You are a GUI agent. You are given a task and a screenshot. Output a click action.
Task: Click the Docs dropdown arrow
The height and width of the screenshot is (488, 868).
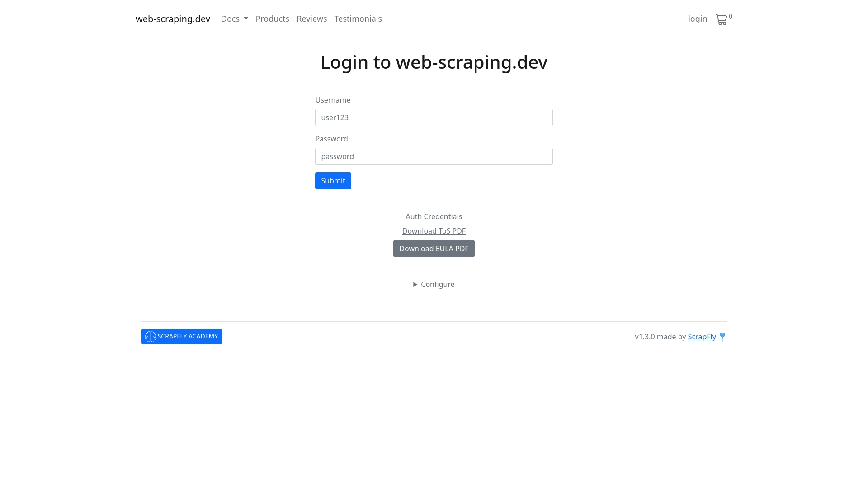[x=245, y=19]
